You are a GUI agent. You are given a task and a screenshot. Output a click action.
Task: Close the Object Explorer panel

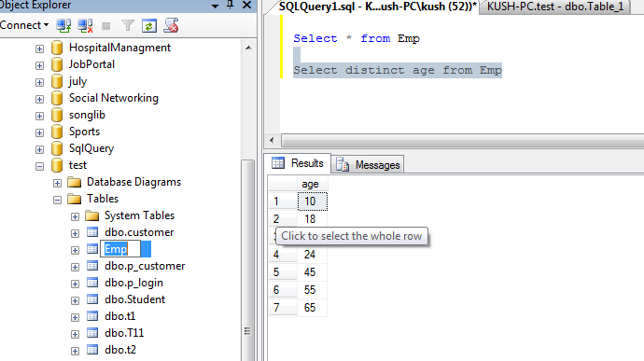(x=246, y=5)
